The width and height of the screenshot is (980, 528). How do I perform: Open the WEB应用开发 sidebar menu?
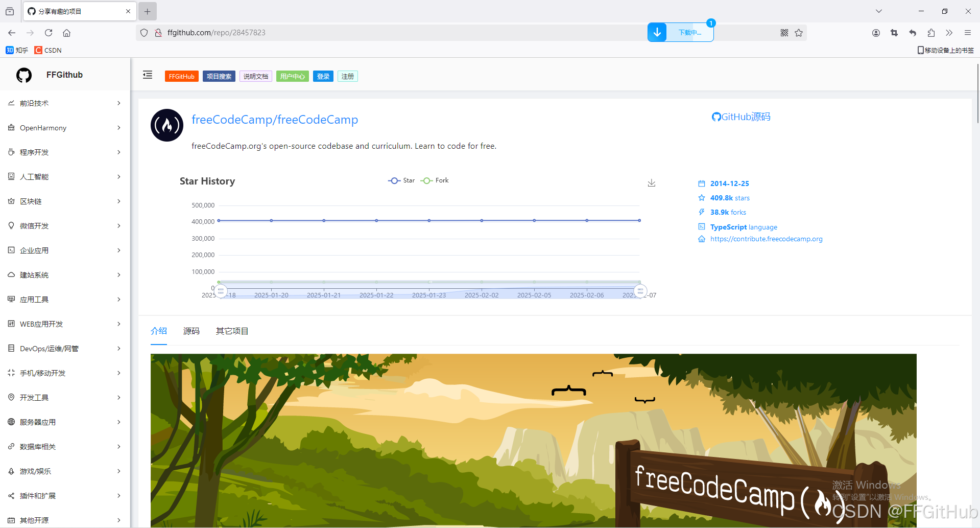click(x=65, y=324)
